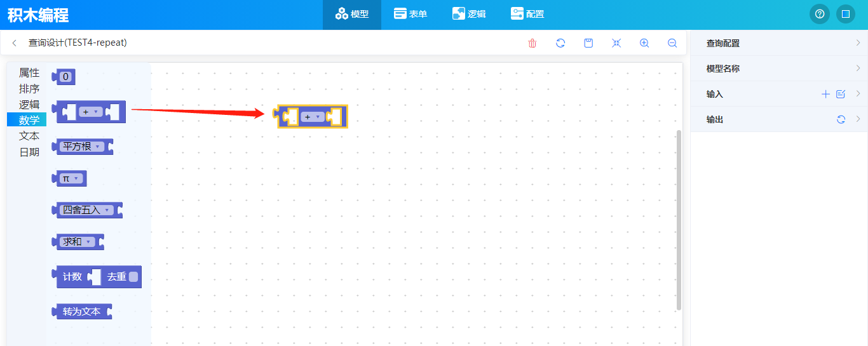
Task: Go back using the left arrow icon
Action: tap(15, 43)
